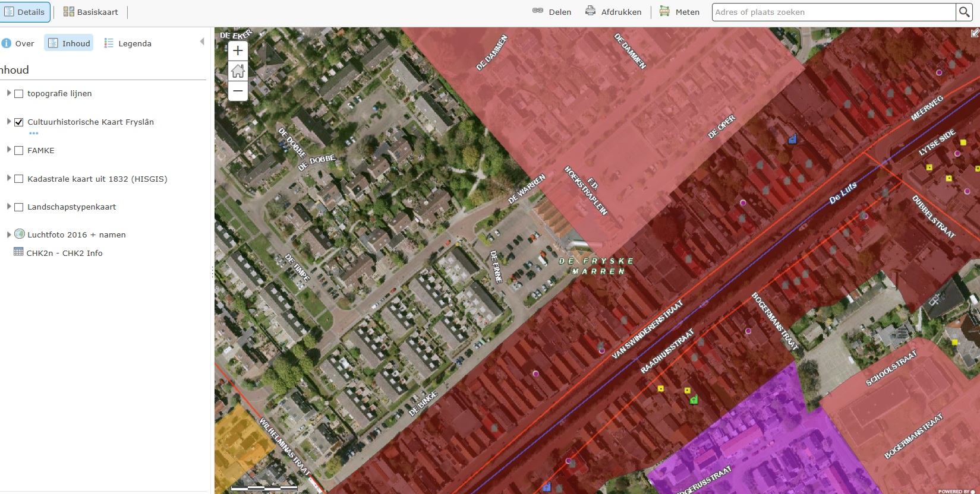Open the Basiskaart basemap gallery
Viewport: 980px width, 494px height.
pos(91,12)
